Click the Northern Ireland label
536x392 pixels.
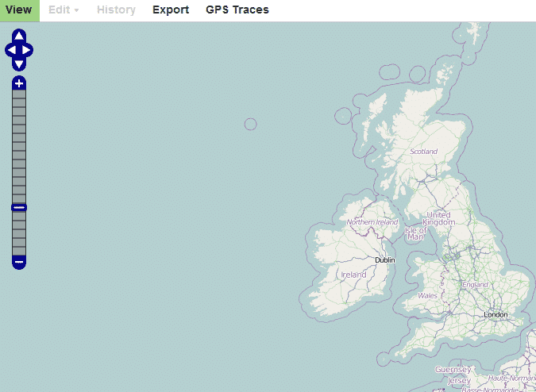372,223
